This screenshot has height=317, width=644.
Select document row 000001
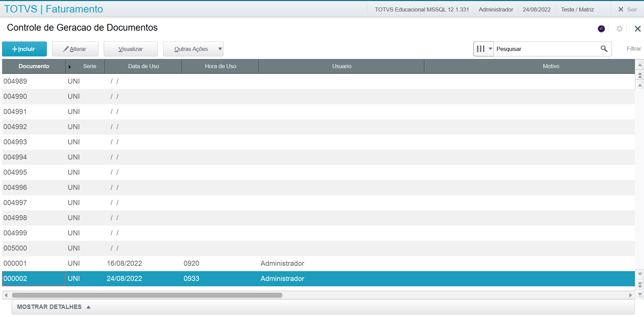click(x=318, y=263)
